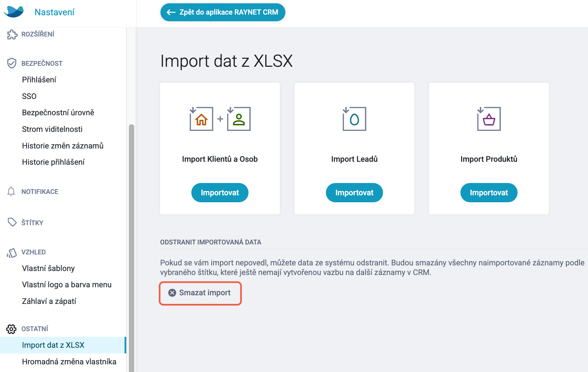Start import of Klientů a Osob

tap(220, 193)
